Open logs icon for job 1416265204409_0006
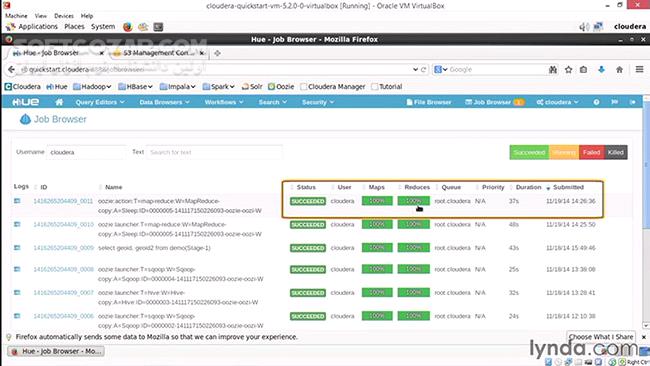The image size is (650, 366). click(x=17, y=316)
